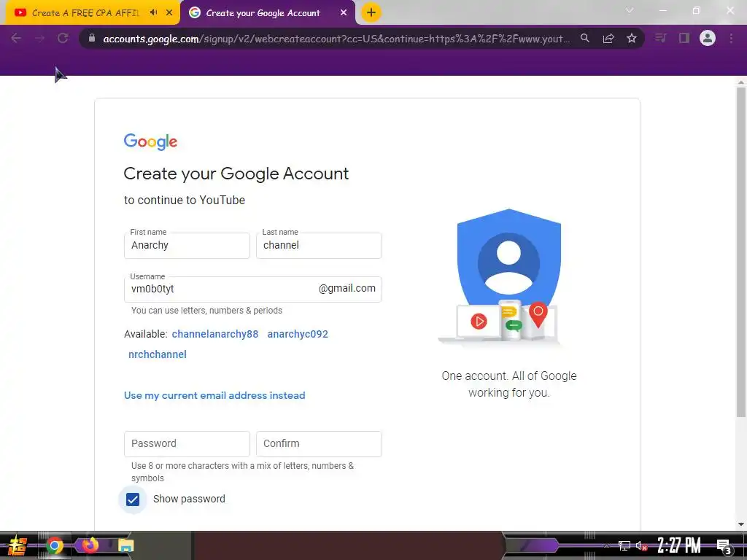
Task: Click the browser forward arrow
Action: point(39,39)
